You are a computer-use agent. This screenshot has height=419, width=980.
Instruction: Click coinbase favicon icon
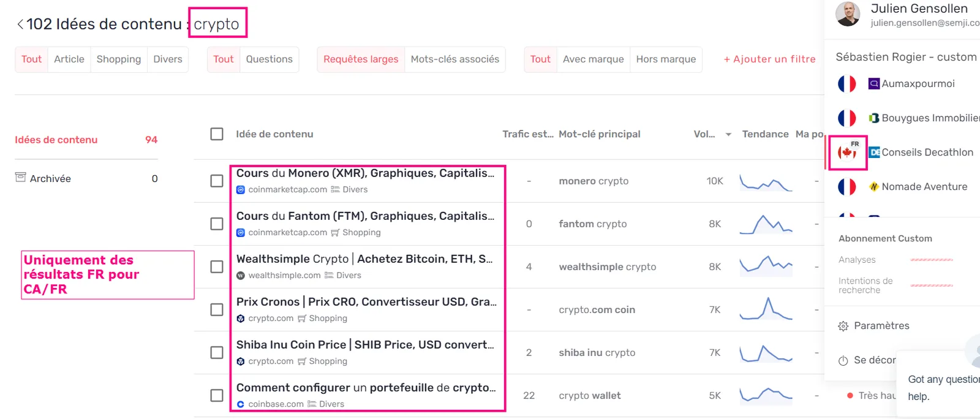(x=241, y=404)
